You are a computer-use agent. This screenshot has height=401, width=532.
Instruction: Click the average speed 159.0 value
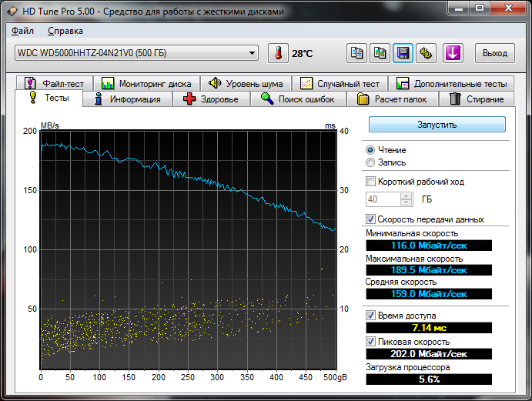tap(429, 294)
